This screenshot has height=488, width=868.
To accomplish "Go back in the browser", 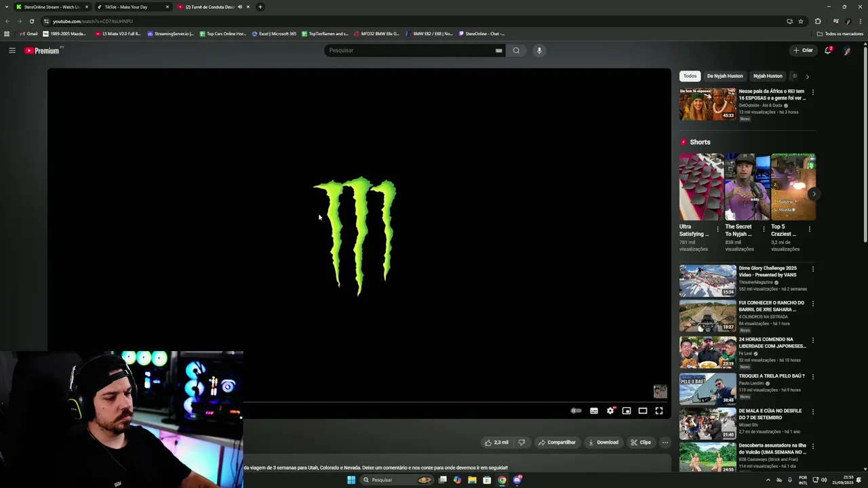I will (7, 21).
